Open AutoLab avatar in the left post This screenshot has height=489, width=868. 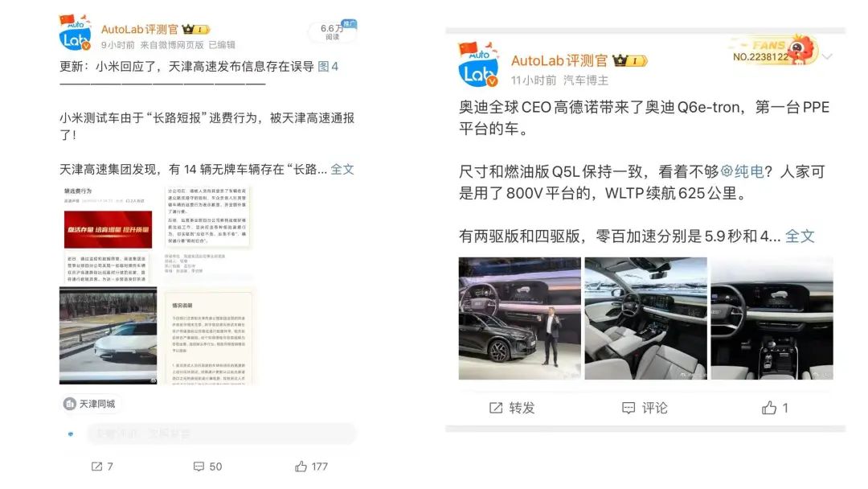tap(75, 33)
